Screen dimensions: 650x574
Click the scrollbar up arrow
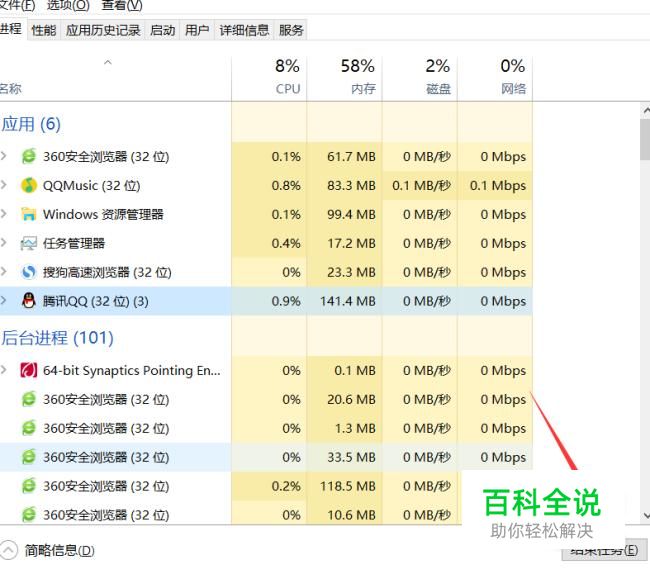(645, 110)
